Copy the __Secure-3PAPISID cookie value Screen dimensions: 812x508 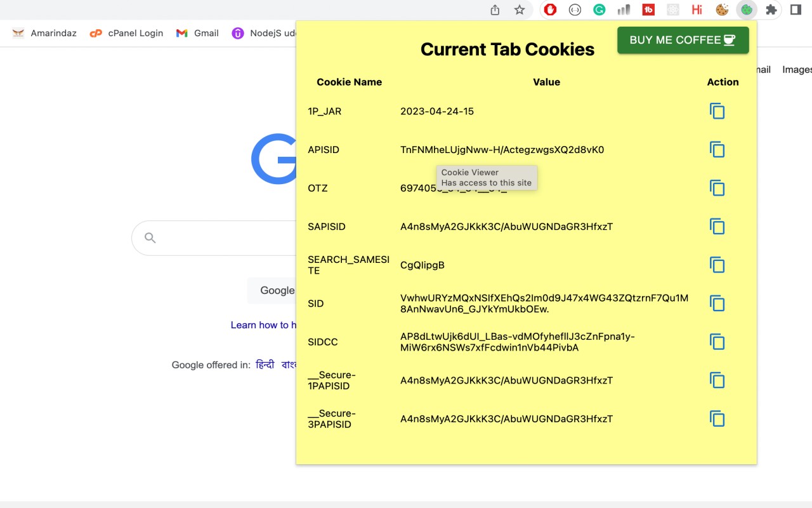[x=717, y=419]
